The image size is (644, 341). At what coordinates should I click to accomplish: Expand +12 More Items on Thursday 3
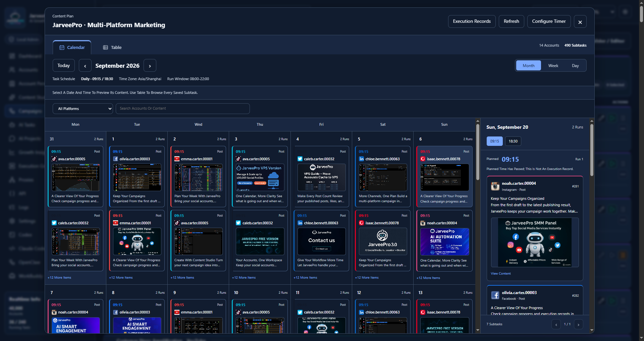244,278
